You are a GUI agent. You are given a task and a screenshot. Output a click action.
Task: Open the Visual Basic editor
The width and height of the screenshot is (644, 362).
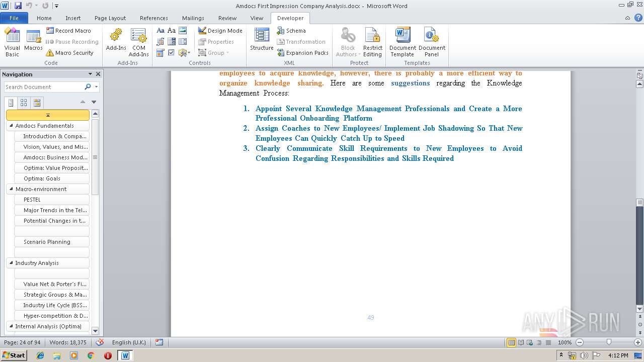12,42
